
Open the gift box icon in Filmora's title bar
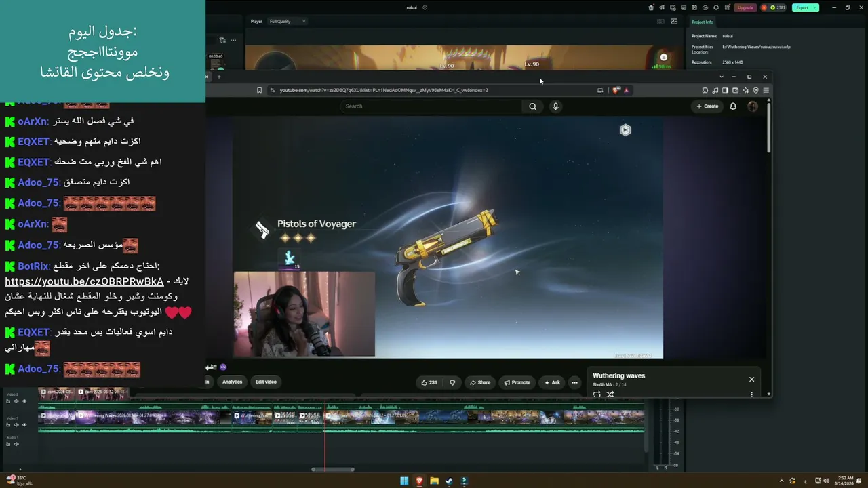[x=651, y=7]
